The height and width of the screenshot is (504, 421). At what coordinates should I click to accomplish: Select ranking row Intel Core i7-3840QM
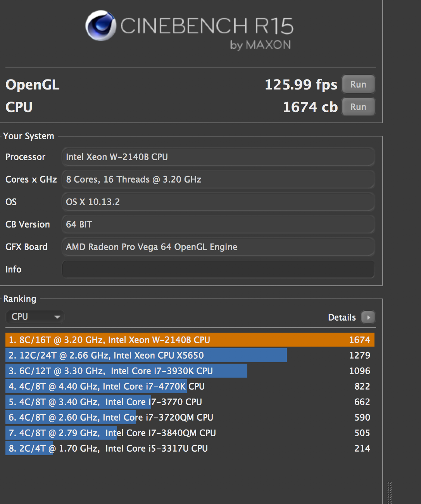tap(190, 433)
